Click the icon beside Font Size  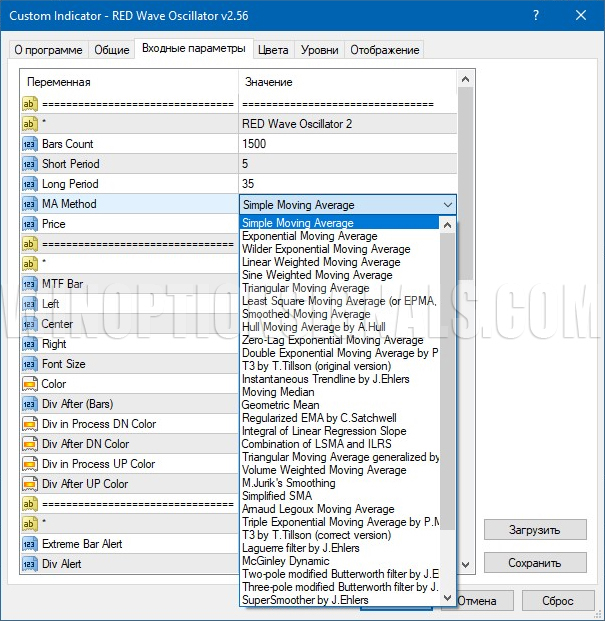(x=29, y=364)
